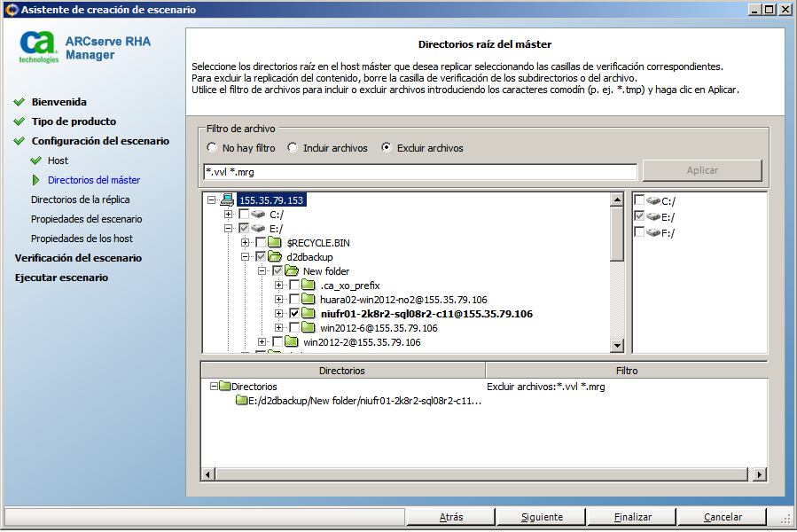The height and width of the screenshot is (532, 797).
Task: Check the huara02-win2012-no2 folder checkbox
Action: [x=294, y=300]
